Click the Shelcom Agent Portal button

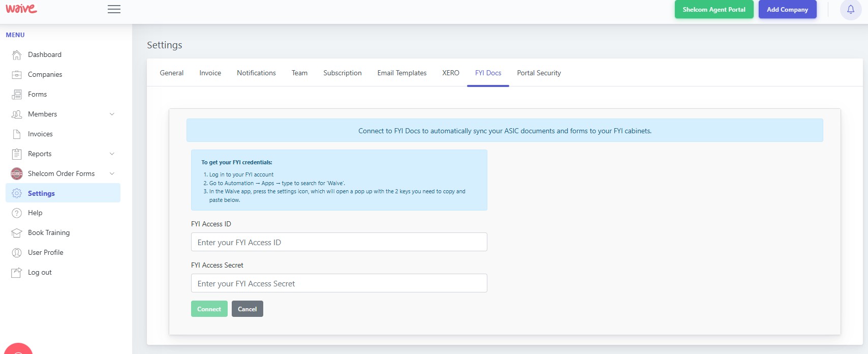coord(714,9)
